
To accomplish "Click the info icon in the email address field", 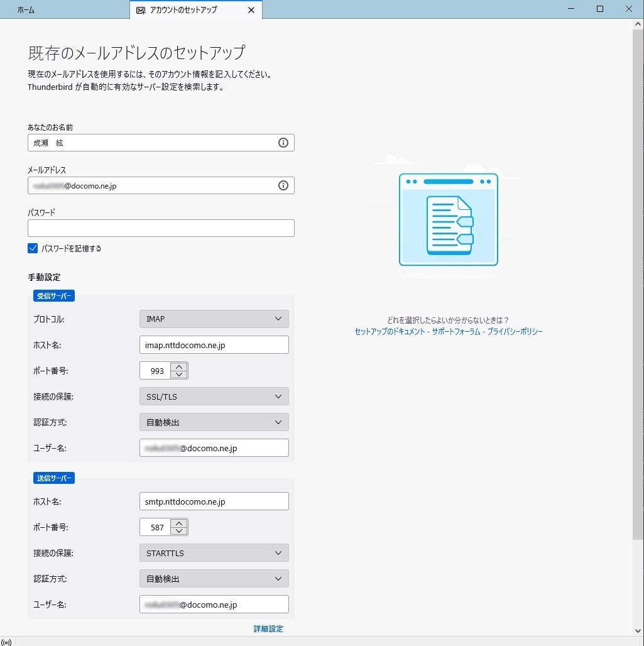I will (283, 185).
